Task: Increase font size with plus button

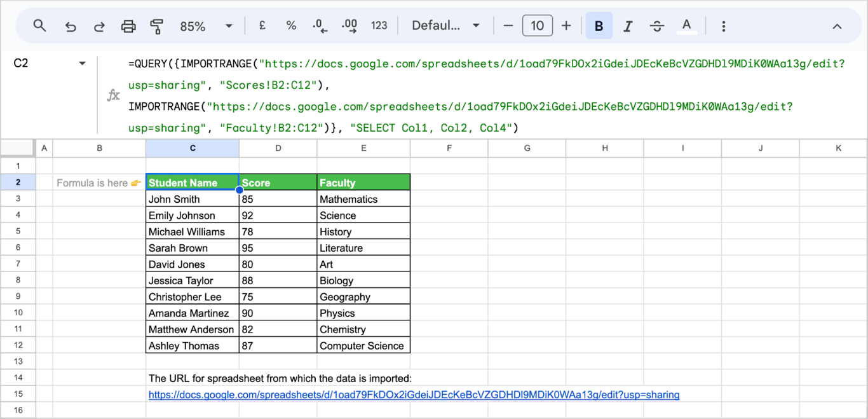Action: (566, 26)
